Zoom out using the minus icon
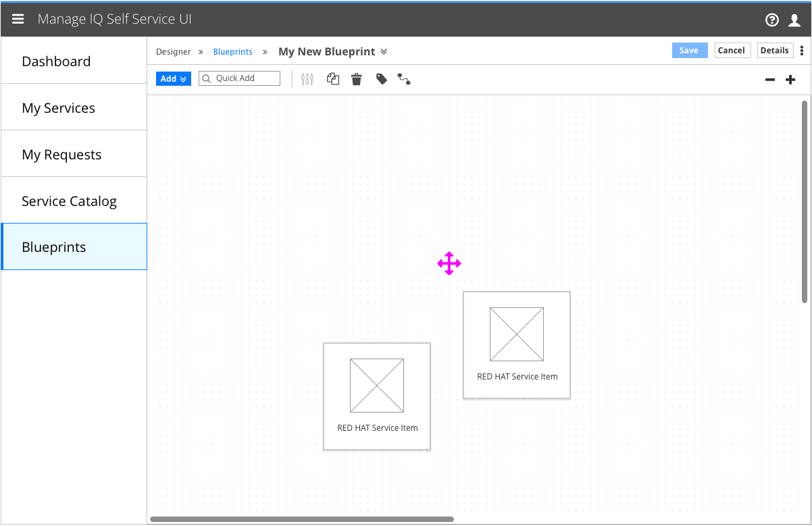The width and height of the screenshot is (812, 526). click(769, 79)
